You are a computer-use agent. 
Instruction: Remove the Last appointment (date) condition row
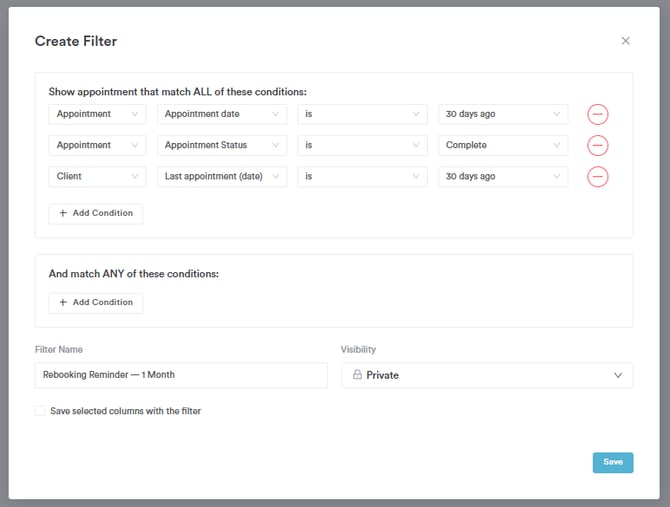[597, 177]
